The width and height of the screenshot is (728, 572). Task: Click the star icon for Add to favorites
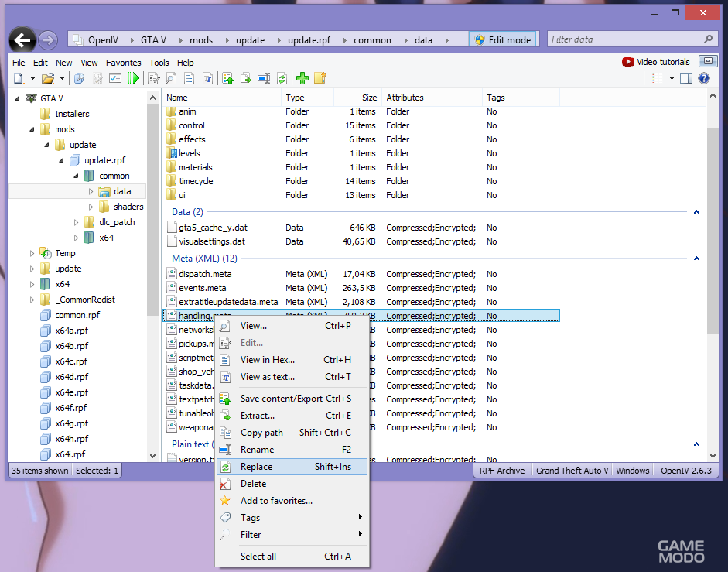tap(225, 501)
